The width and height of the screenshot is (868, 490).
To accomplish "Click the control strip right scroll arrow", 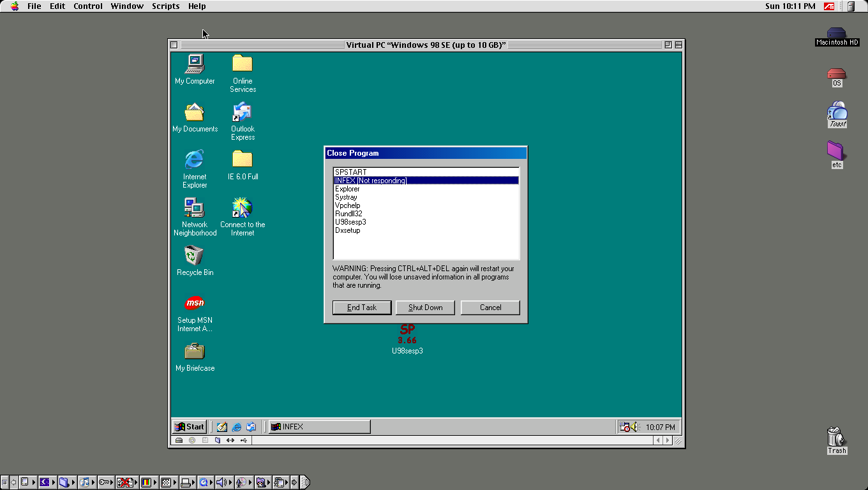I will click(x=294, y=482).
